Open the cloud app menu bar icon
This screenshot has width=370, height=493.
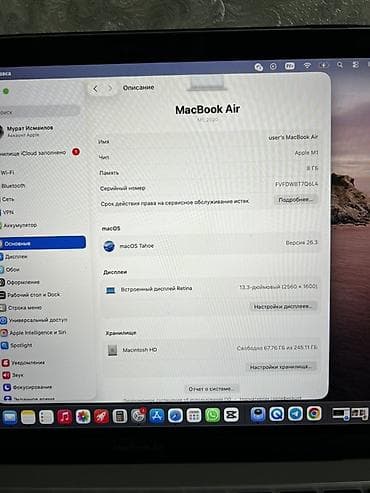(x=259, y=67)
